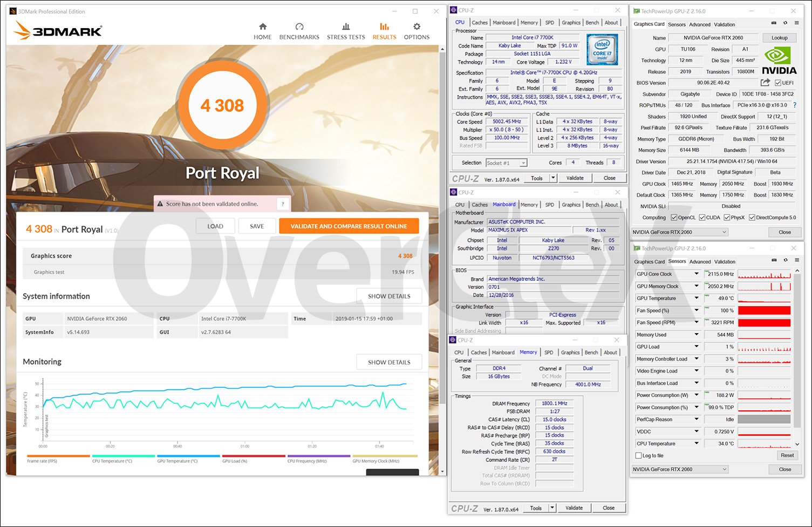Click refresh icon in Sensors GPU-Z window

tap(785, 260)
